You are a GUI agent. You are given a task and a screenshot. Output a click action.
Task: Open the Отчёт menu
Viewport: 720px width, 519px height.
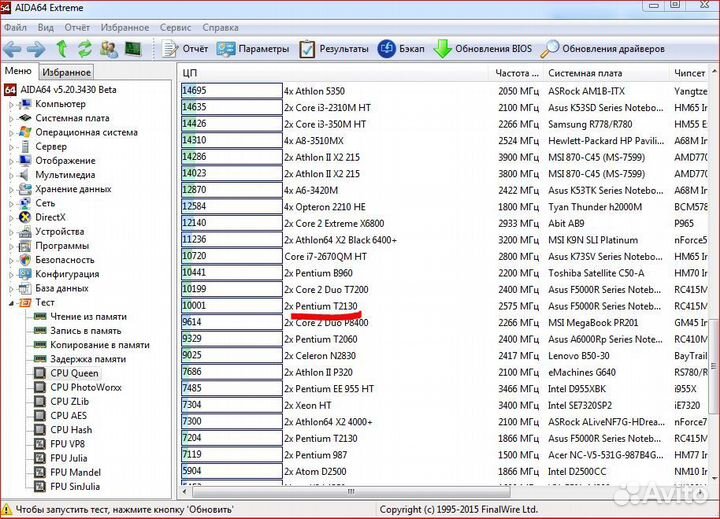pos(77,28)
